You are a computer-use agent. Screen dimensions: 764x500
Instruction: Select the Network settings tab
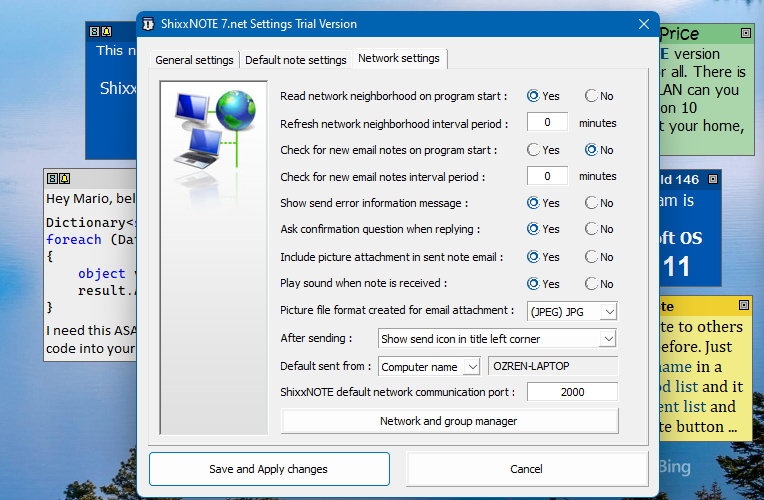(399, 58)
